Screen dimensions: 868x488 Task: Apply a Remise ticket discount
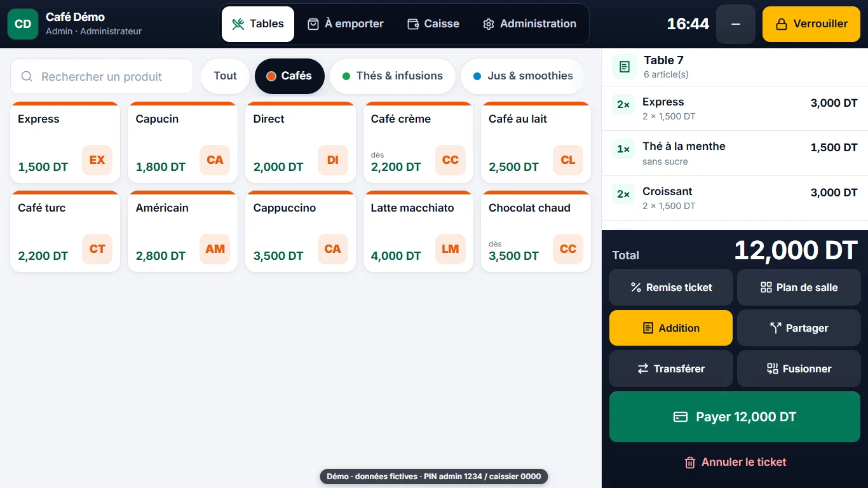coord(671,287)
